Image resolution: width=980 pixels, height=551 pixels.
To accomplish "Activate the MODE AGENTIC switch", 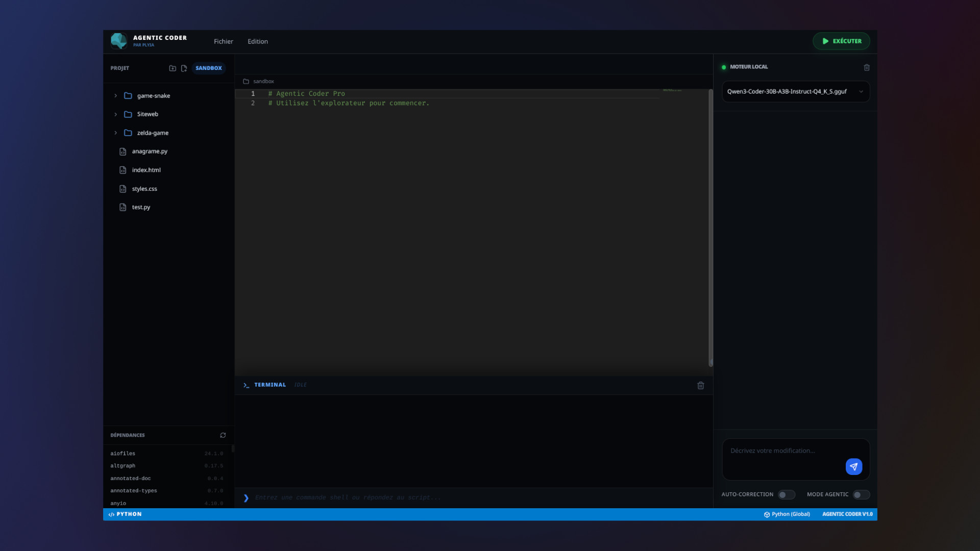I will click(x=861, y=495).
